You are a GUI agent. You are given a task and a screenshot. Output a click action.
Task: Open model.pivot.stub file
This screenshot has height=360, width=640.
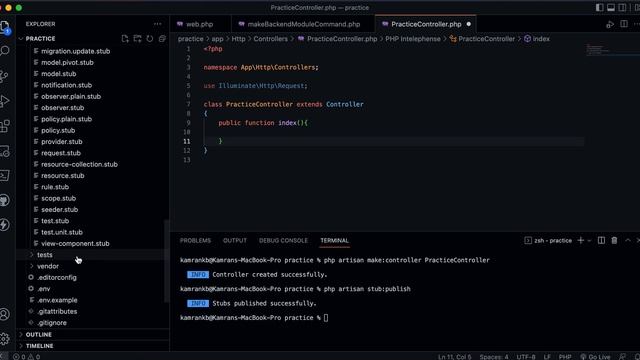point(67,62)
